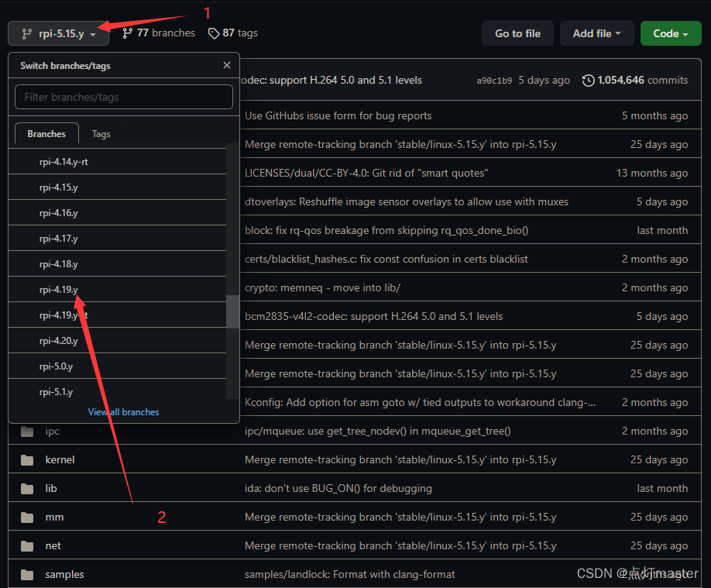The height and width of the screenshot is (588, 711).
Task: Select branch rpi-5.0.y
Action: (117, 366)
